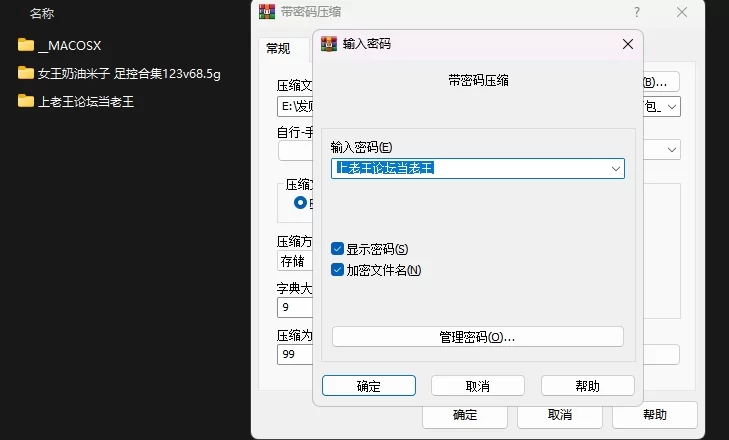Close the 输入密码 dialog
This screenshot has height=440, width=729.
click(627, 44)
